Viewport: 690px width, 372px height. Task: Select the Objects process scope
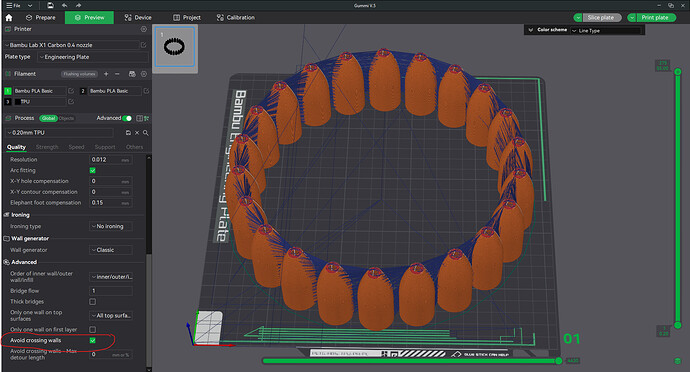[66, 118]
